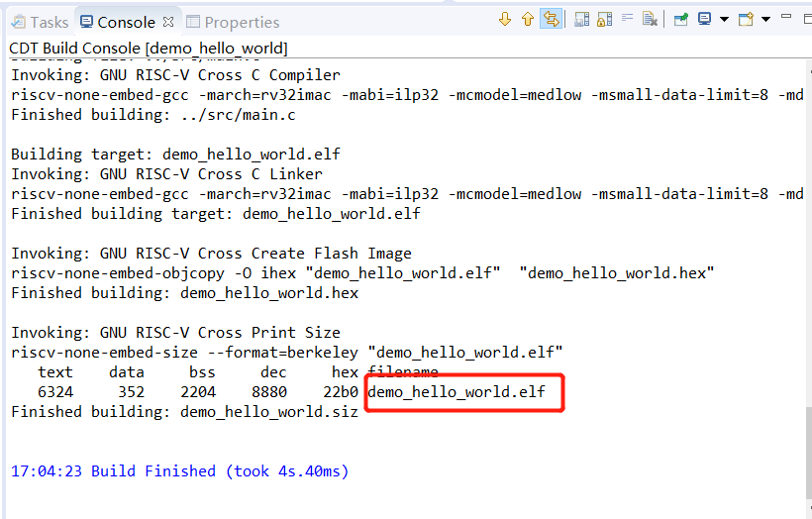This screenshot has height=519, width=812.
Task: Click the blue "17:04:23 Build Finished" message
Action: coord(179,471)
